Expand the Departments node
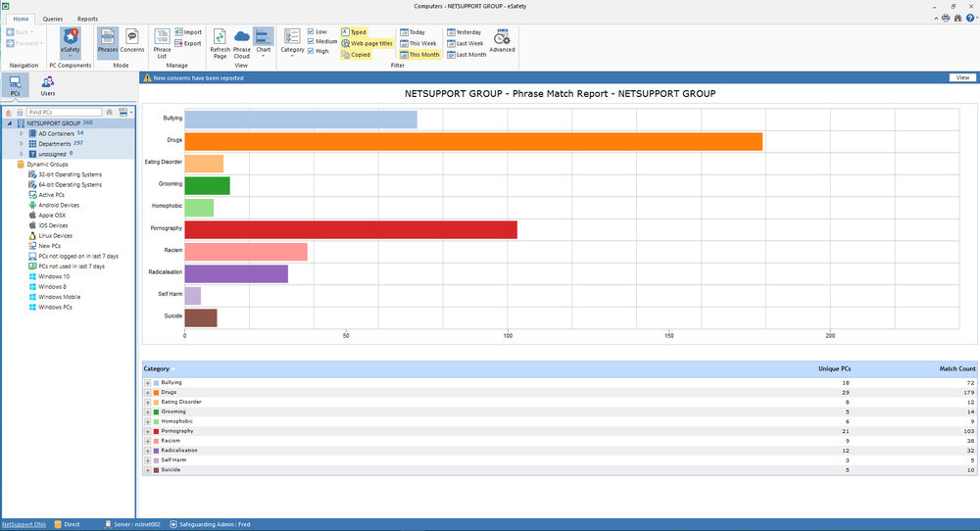 [x=22, y=144]
